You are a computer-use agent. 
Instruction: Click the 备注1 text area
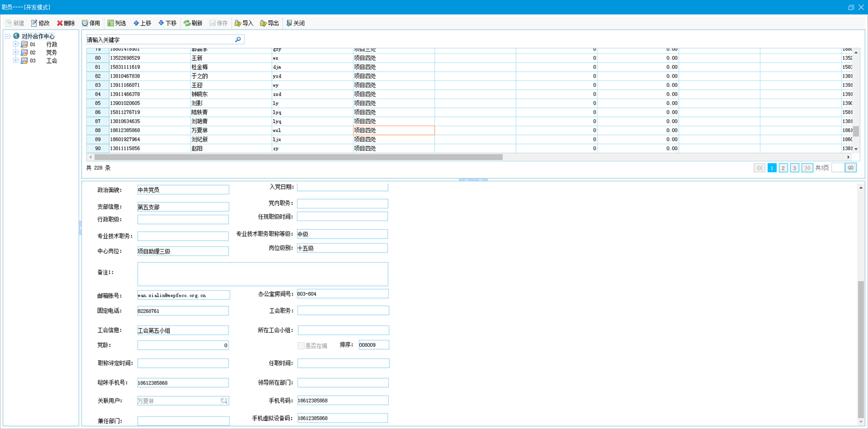(x=263, y=274)
